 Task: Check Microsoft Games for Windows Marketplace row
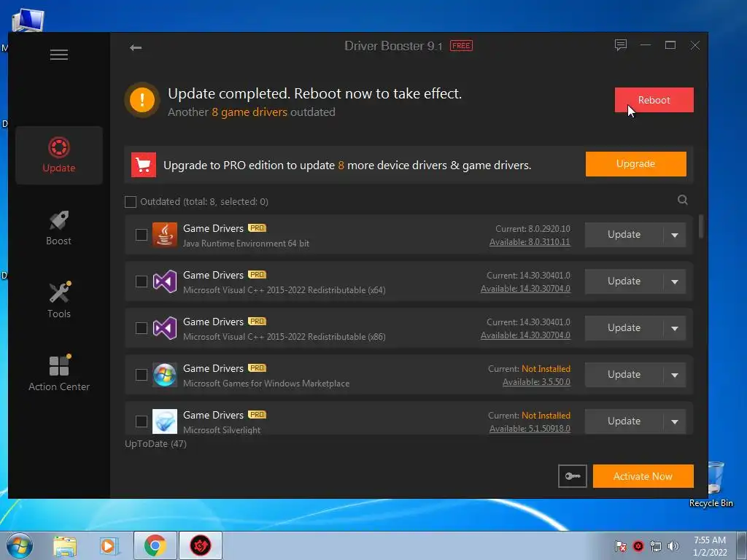(x=142, y=375)
